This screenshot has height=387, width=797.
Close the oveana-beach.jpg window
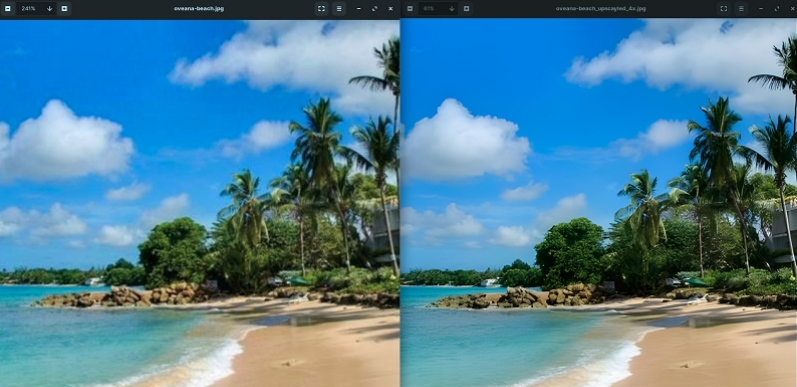[390, 9]
